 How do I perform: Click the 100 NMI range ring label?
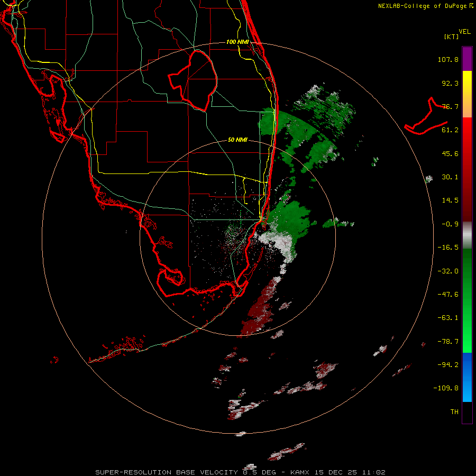pos(237,42)
